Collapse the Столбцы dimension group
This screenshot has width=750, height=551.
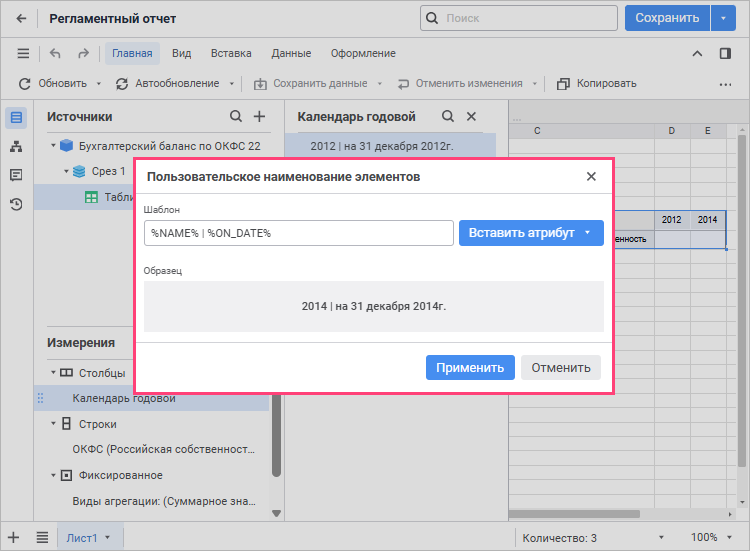pyautogui.click(x=53, y=372)
